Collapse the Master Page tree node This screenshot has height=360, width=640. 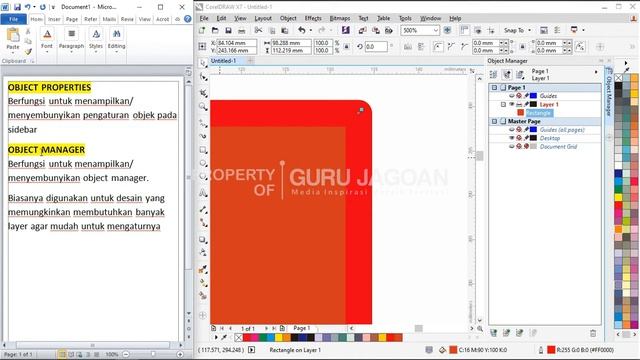[494, 121]
